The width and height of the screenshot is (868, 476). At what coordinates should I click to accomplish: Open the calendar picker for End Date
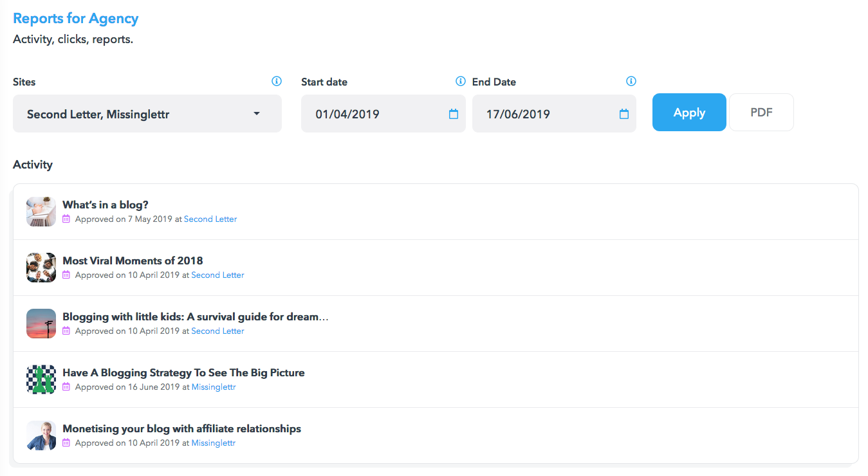coord(624,114)
